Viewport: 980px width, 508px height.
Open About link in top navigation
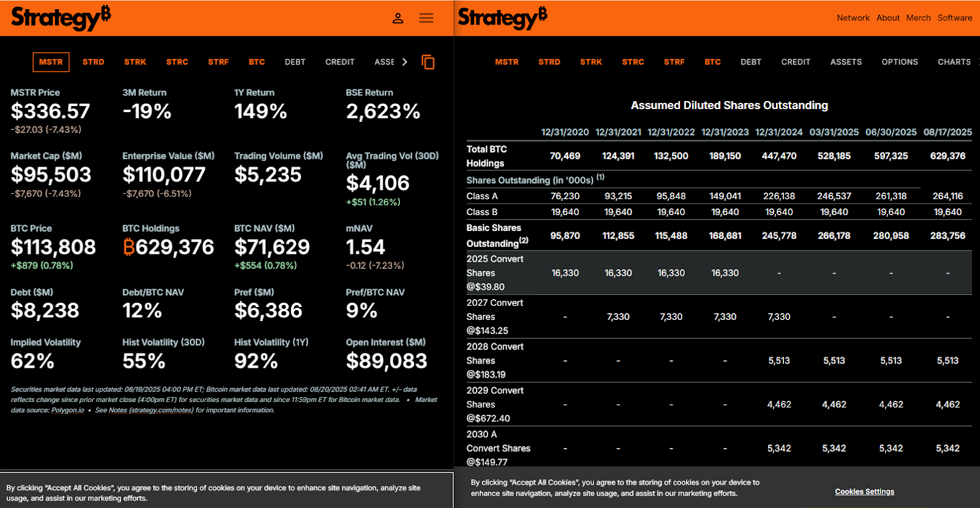888,18
